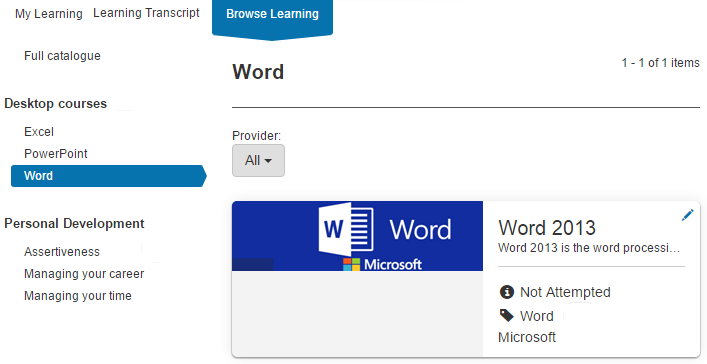Screen dimensions: 707x364
Task: Click the Word 2013 description text
Action: (x=589, y=248)
